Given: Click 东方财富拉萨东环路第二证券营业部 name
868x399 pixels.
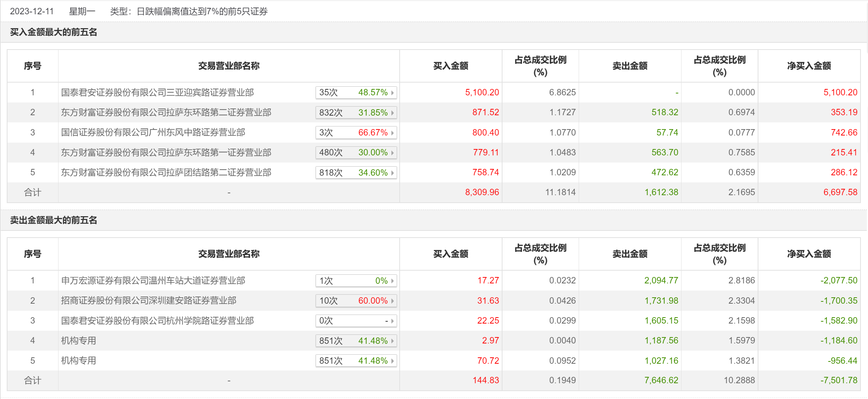Looking at the screenshot, I should tap(166, 112).
